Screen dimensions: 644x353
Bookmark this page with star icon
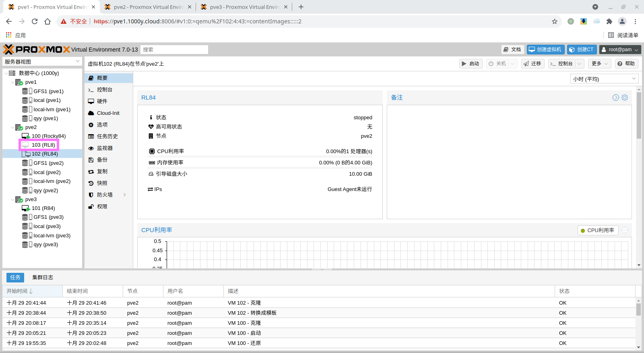555,21
